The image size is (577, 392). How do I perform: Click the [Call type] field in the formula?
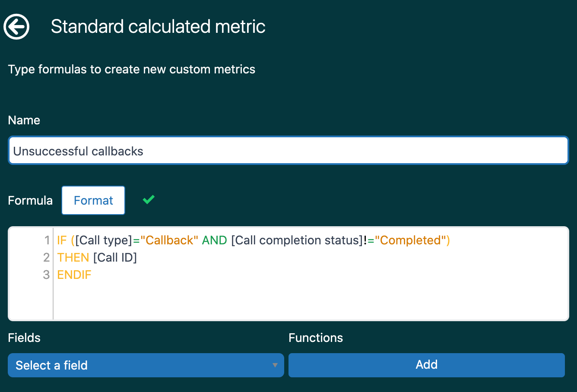tap(104, 240)
